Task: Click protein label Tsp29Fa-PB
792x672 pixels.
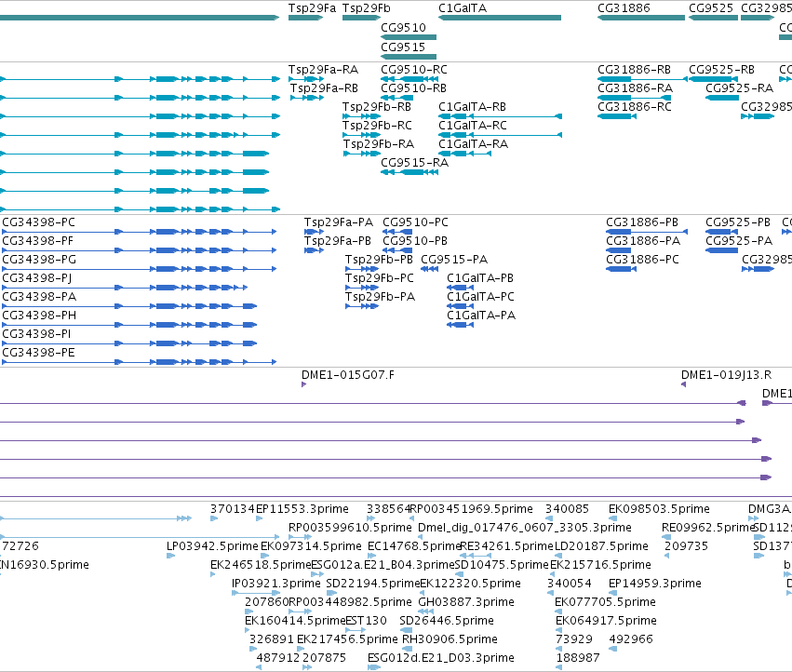Action: (338, 241)
